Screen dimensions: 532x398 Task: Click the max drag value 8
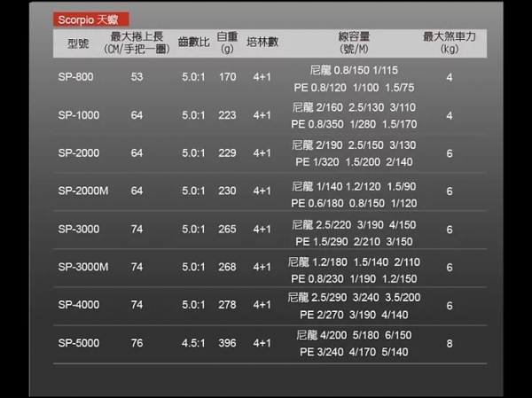tap(450, 343)
